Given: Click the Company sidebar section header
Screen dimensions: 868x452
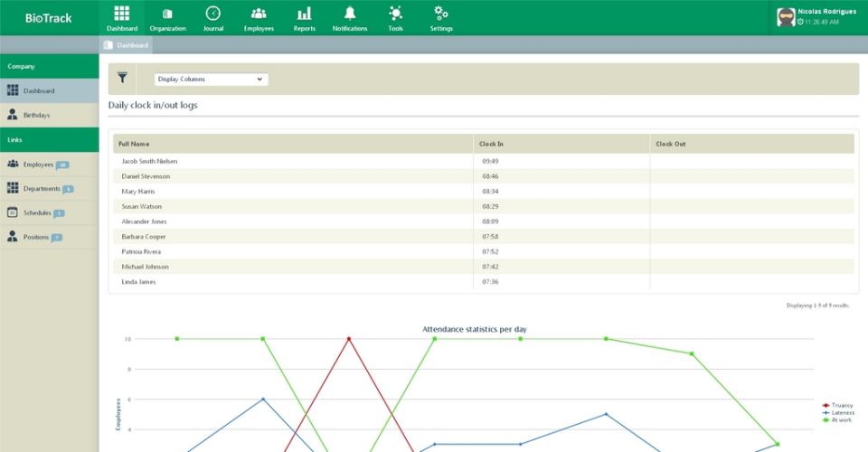Looking at the screenshot, I should (x=49, y=66).
